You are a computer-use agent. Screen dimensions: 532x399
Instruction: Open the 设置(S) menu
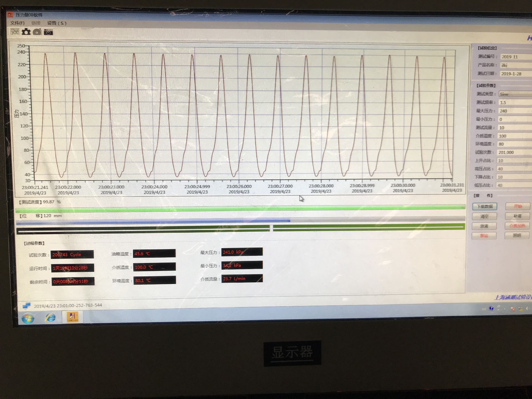pyautogui.click(x=57, y=23)
